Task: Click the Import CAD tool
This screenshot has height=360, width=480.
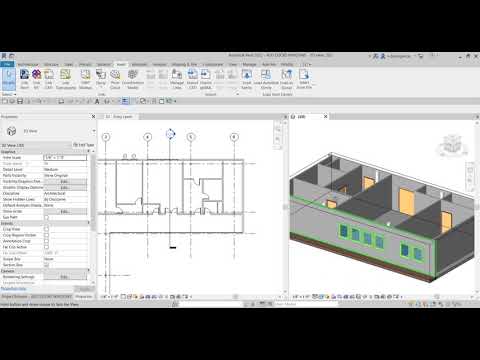Action: pos(192,79)
